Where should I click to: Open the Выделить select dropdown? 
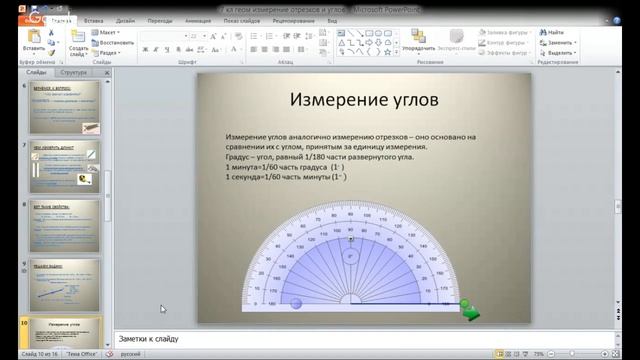pyautogui.click(x=558, y=53)
